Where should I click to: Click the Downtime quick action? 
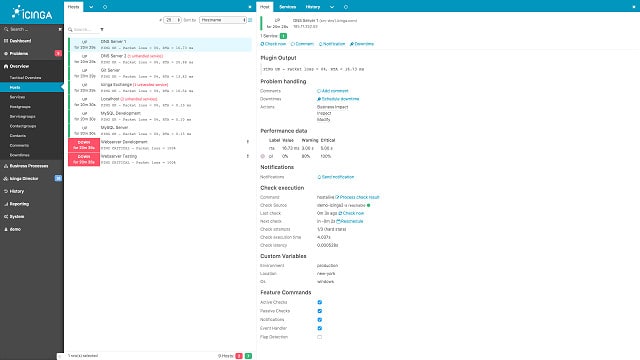pyautogui.click(x=362, y=44)
